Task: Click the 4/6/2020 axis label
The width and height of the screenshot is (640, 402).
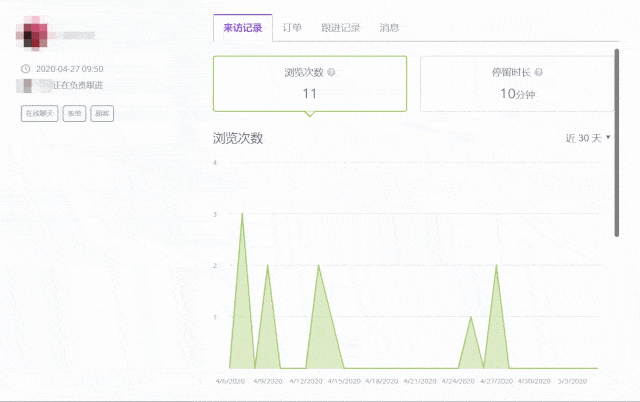Action: [x=230, y=381]
